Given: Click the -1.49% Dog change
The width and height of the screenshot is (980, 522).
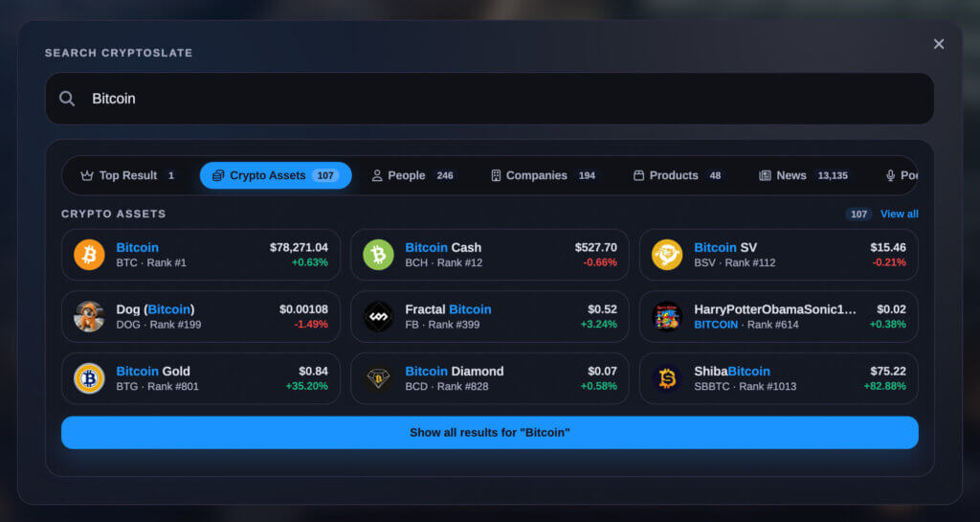Looking at the screenshot, I should pos(311,325).
